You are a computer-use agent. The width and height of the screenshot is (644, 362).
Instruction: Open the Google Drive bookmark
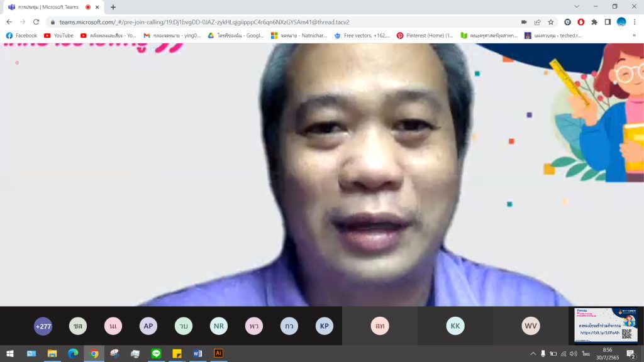tap(236, 36)
